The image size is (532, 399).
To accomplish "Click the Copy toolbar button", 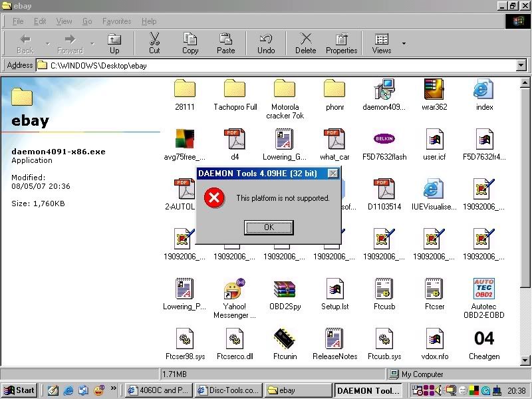I will click(190, 43).
